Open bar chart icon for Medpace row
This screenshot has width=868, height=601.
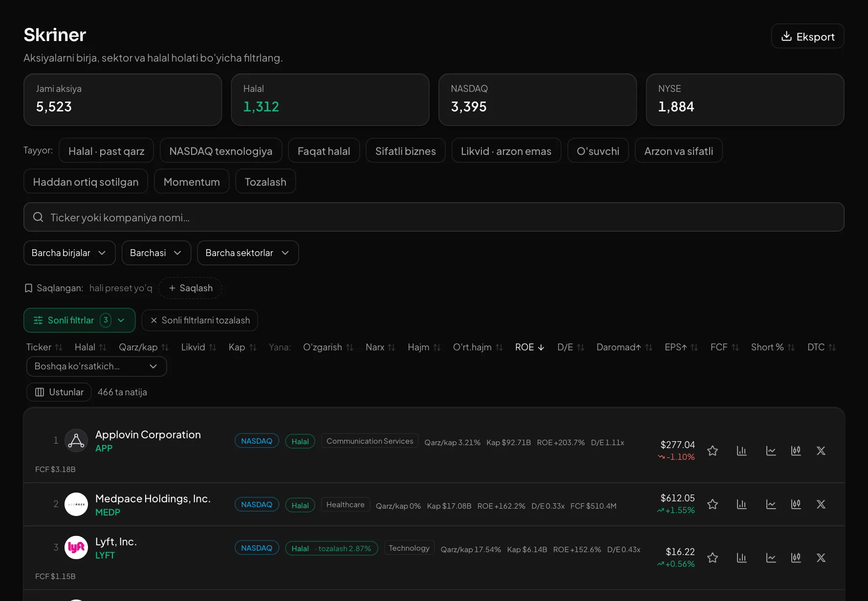tap(742, 504)
